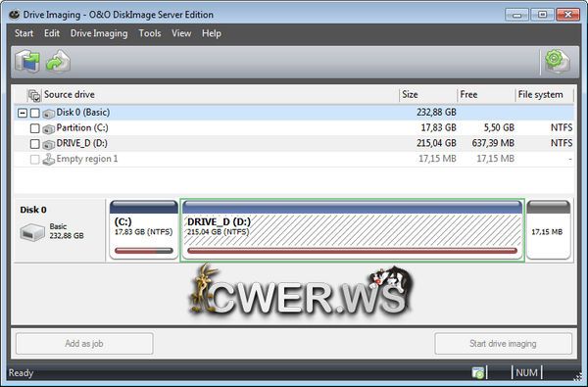Check the Disk 0 (Basic) checkbox
This screenshot has height=387, width=588.
[35, 113]
